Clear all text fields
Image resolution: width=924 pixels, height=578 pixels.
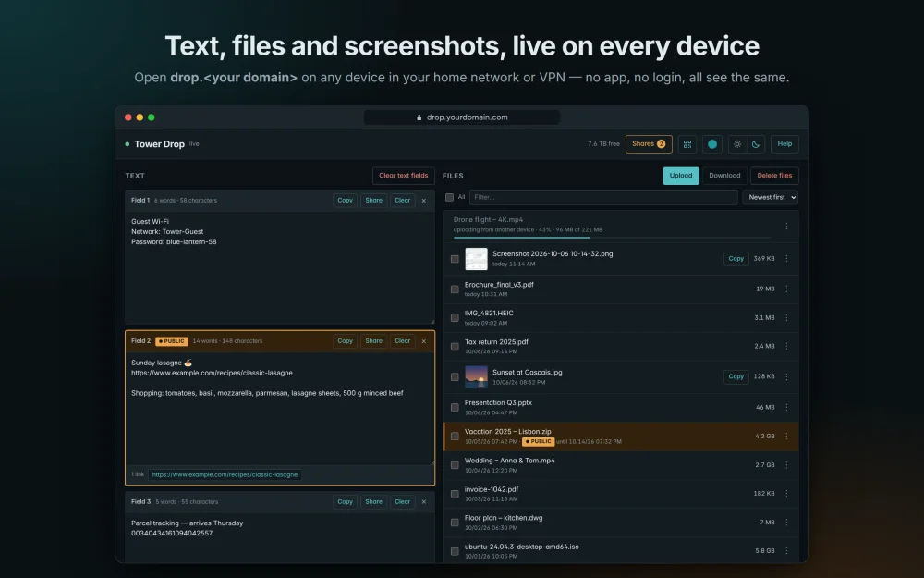click(x=404, y=176)
